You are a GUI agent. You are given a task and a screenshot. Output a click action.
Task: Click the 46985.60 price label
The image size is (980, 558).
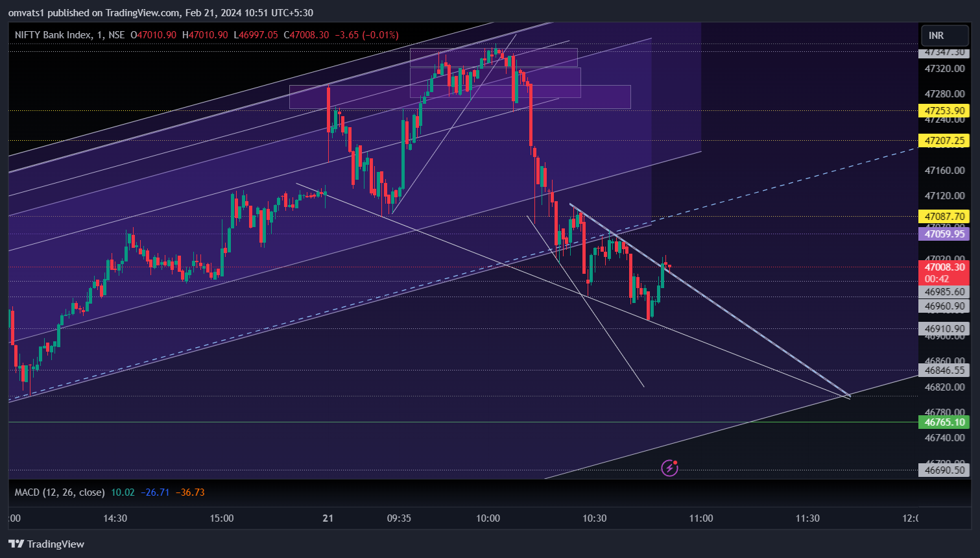coord(944,292)
